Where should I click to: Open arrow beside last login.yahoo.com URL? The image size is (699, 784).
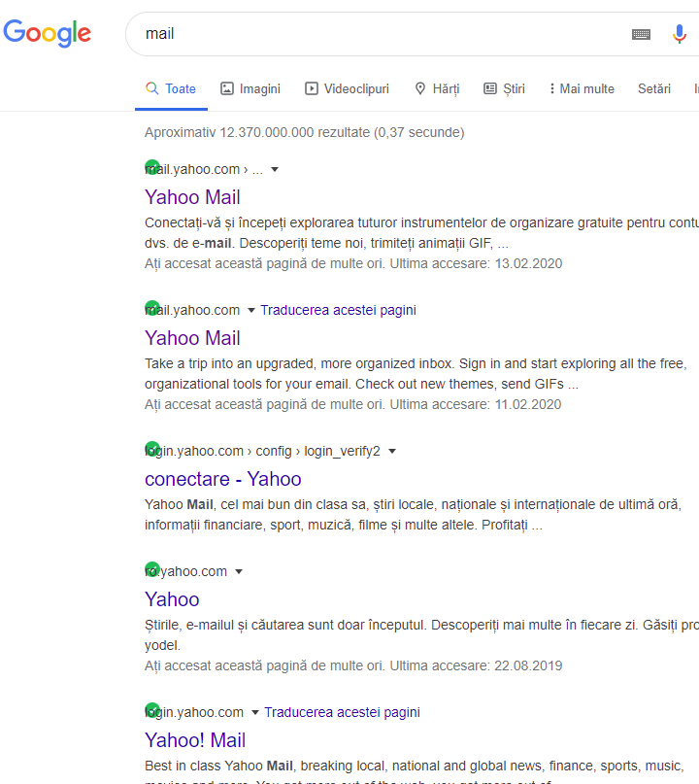point(254,712)
